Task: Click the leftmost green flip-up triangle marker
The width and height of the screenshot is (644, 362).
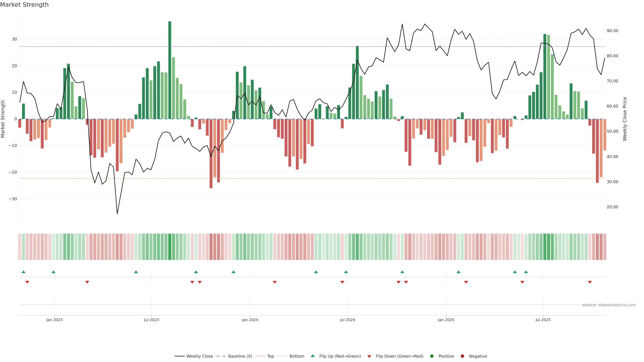Action: (x=23, y=272)
